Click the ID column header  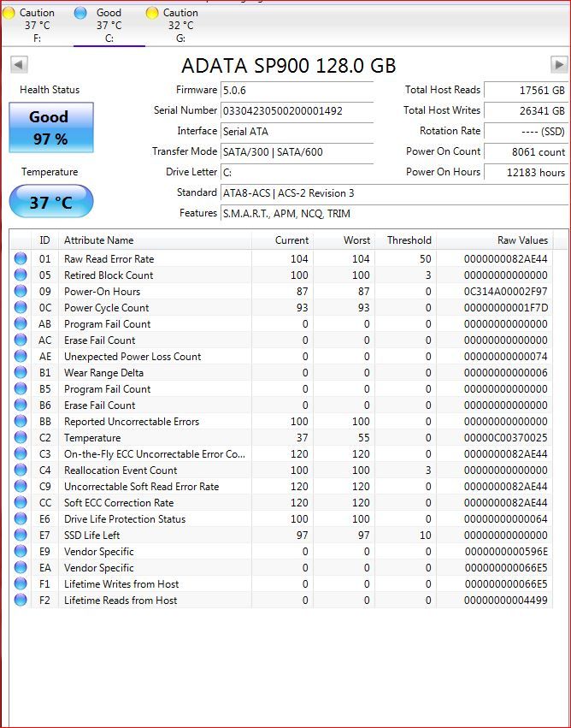pos(44,240)
